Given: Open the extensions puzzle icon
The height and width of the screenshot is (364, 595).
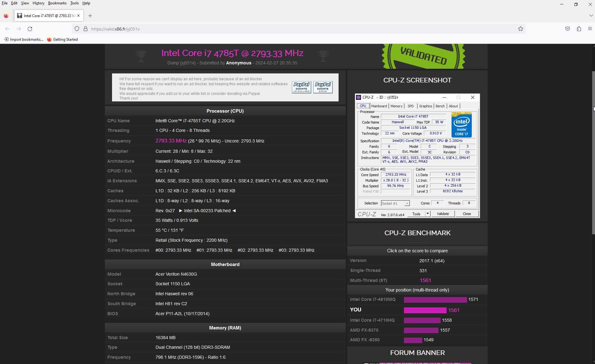Looking at the screenshot, I should (x=579, y=29).
